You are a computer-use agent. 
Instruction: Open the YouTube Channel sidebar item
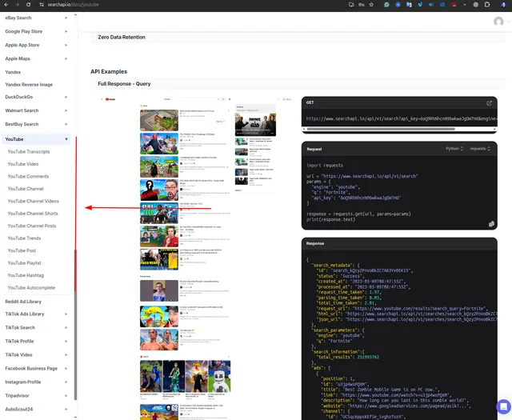(26, 189)
